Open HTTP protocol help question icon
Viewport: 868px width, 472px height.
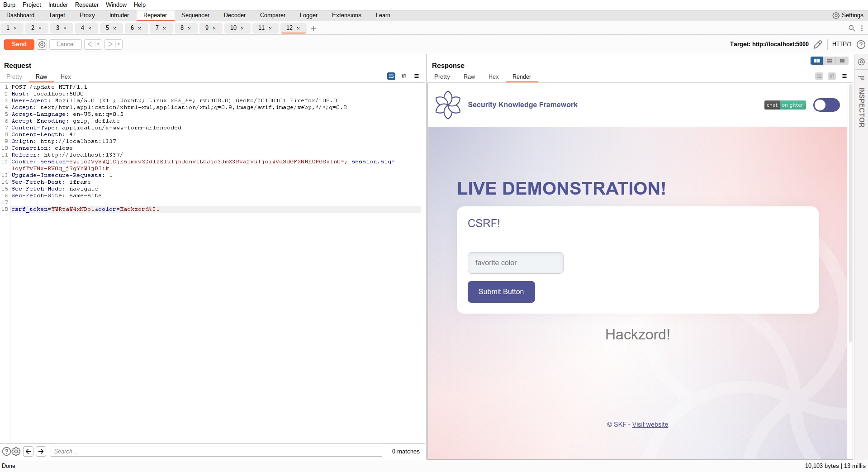(861, 44)
